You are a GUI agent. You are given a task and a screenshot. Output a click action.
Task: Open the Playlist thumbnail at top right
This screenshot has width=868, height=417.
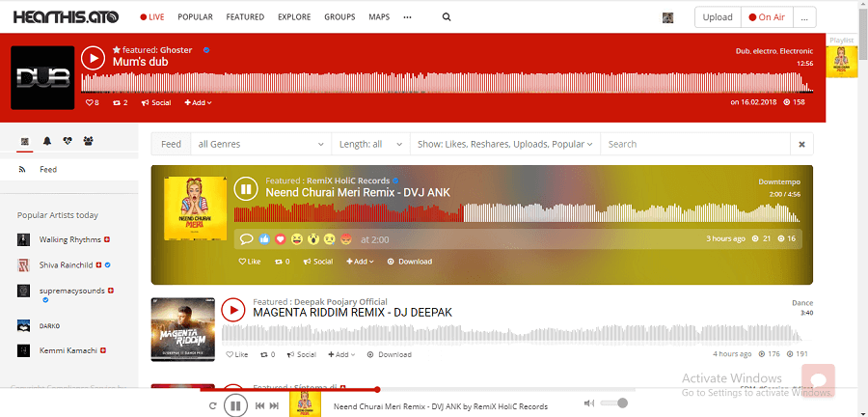click(841, 61)
